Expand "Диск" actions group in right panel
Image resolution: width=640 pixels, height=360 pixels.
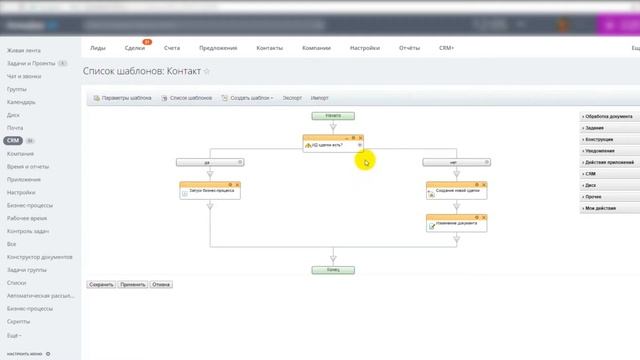(610, 185)
